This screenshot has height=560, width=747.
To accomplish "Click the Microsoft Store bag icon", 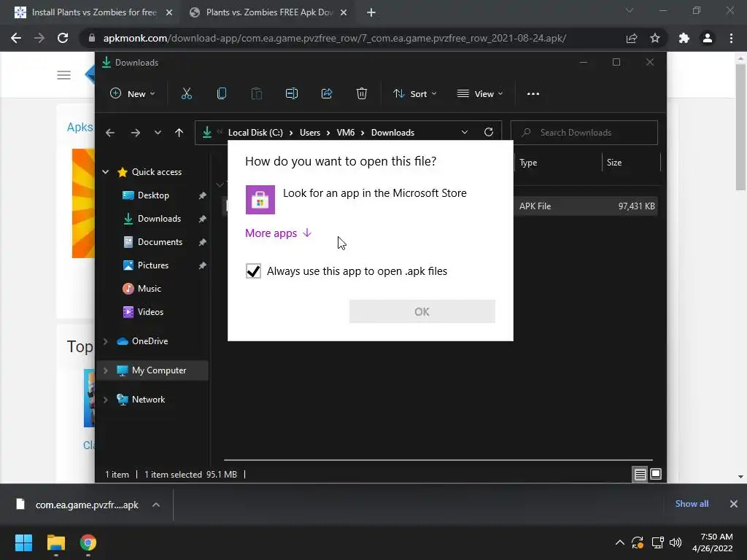I will (x=260, y=200).
